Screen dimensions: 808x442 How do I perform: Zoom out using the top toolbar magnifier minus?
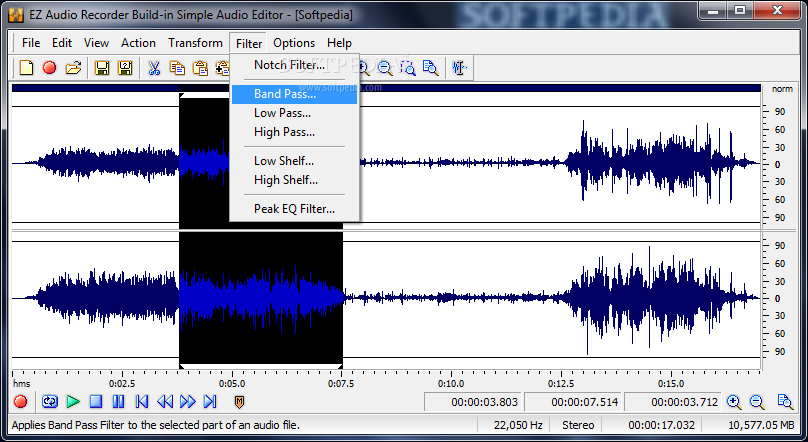[384, 67]
